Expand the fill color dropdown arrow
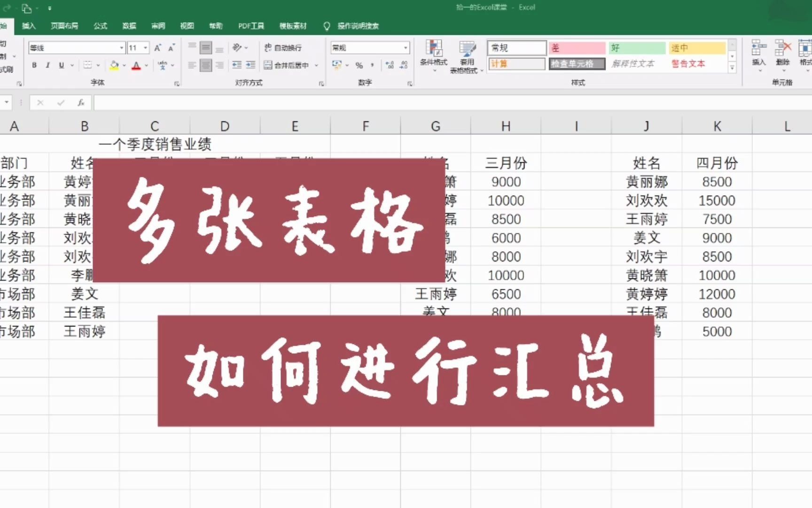Screen dimensions: 812x508 [124, 65]
